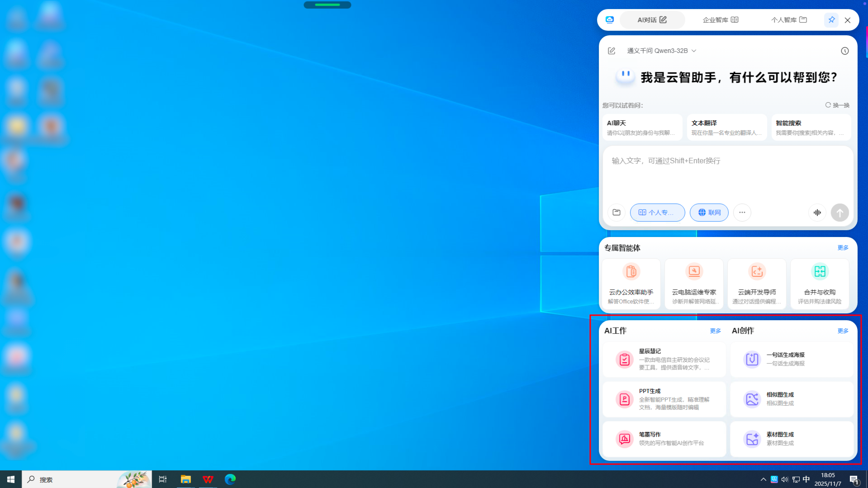Toggle the 联网 web search option
The height and width of the screenshot is (488, 868).
coord(709,213)
